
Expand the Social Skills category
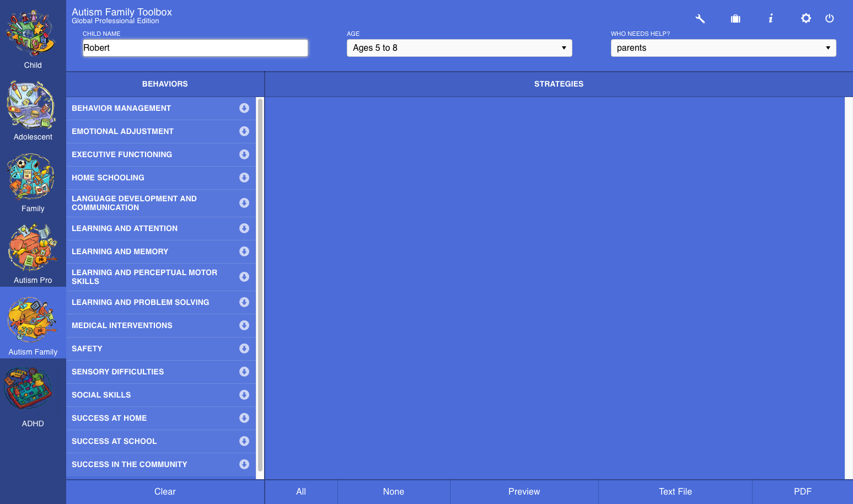click(244, 395)
